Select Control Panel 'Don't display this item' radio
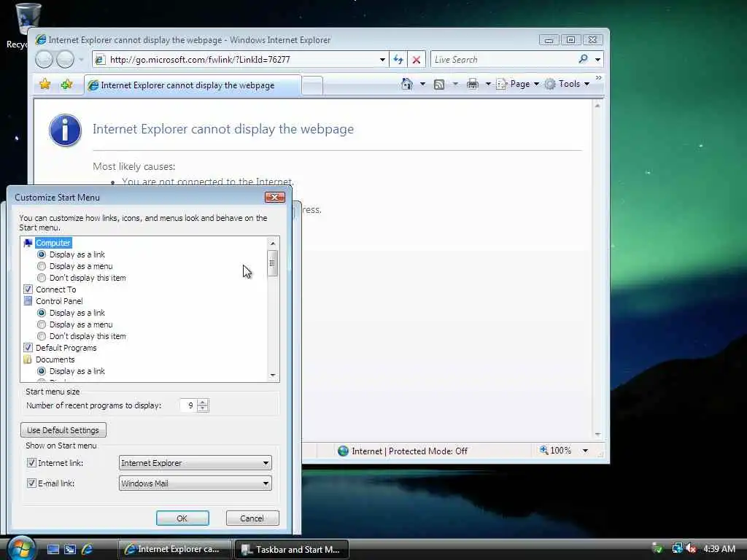The image size is (747, 560). 42,336
